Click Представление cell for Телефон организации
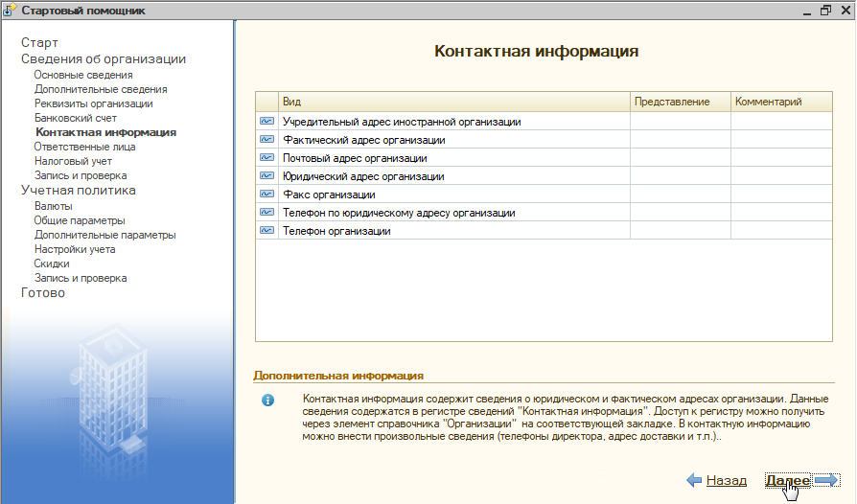 (680, 231)
